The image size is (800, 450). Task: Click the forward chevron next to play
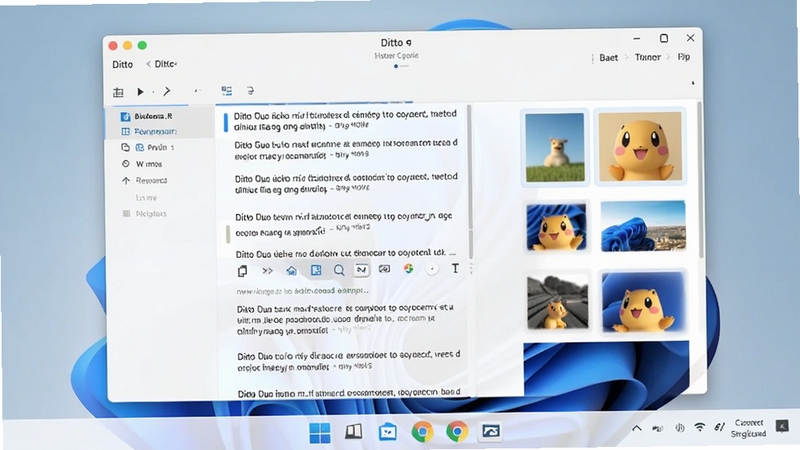[167, 92]
